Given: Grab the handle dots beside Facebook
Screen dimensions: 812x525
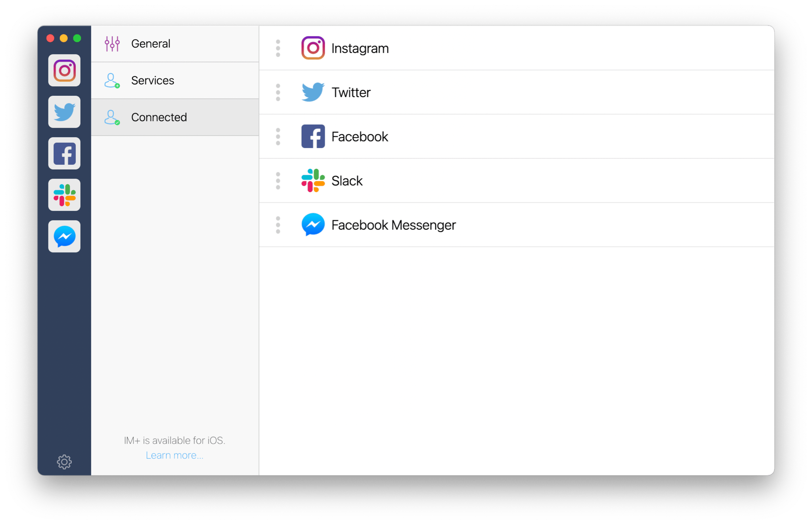Looking at the screenshot, I should pos(278,136).
